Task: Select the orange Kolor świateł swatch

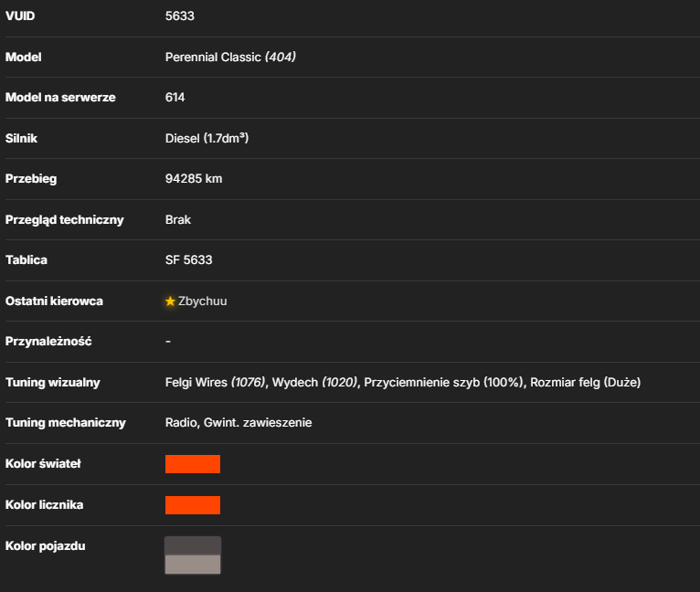Action: [193, 464]
